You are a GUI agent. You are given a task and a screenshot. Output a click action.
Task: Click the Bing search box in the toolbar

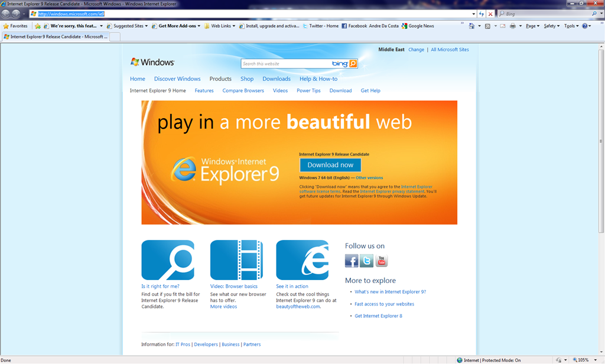click(x=545, y=14)
